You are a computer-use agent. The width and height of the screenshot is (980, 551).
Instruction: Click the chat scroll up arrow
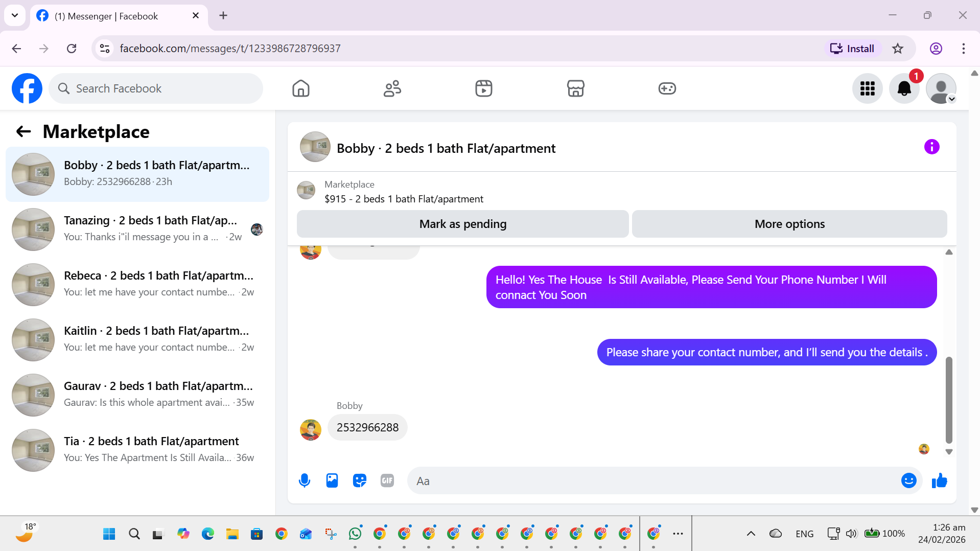pos(949,252)
